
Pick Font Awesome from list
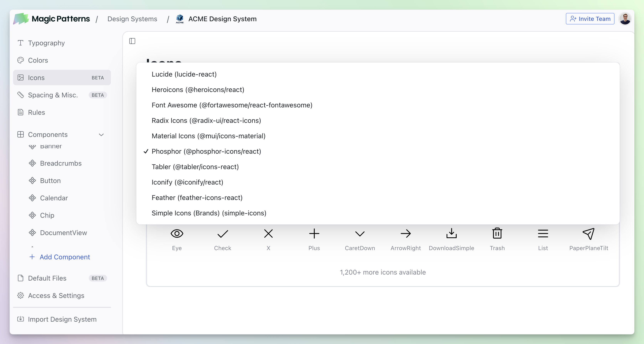click(x=232, y=105)
